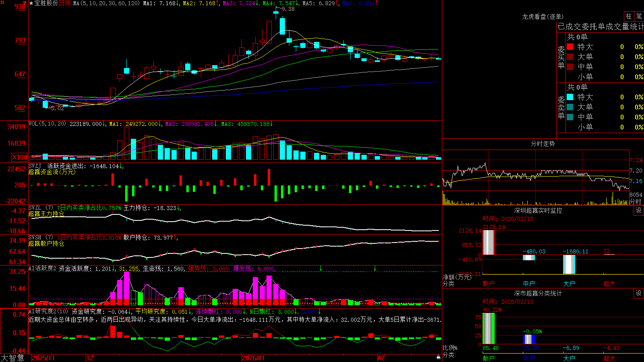Click the 超赢资金流(万元) indicator label

[x=52, y=172]
